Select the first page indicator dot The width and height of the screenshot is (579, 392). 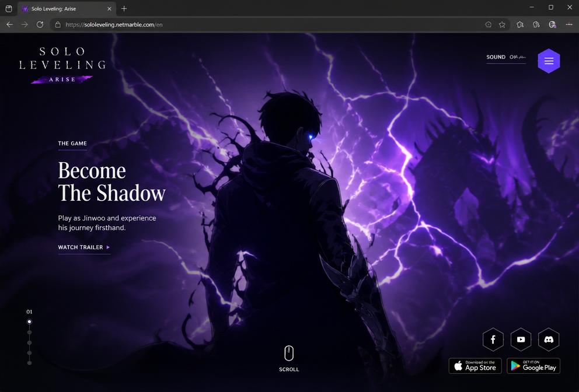click(30, 322)
